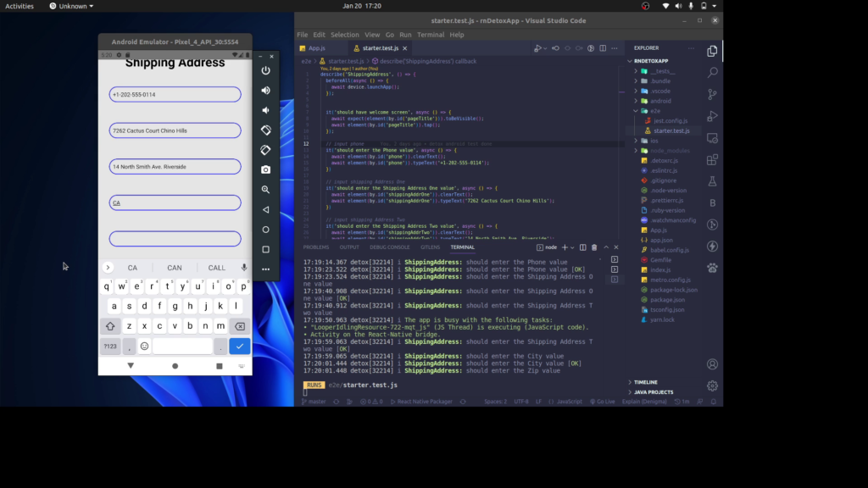Open emulator extended controls three dots

tap(265, 269)
